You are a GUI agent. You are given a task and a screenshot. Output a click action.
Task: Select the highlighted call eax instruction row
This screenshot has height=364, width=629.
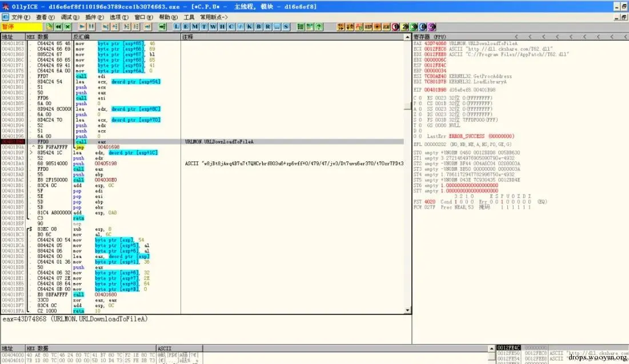(x=203, y=141)
